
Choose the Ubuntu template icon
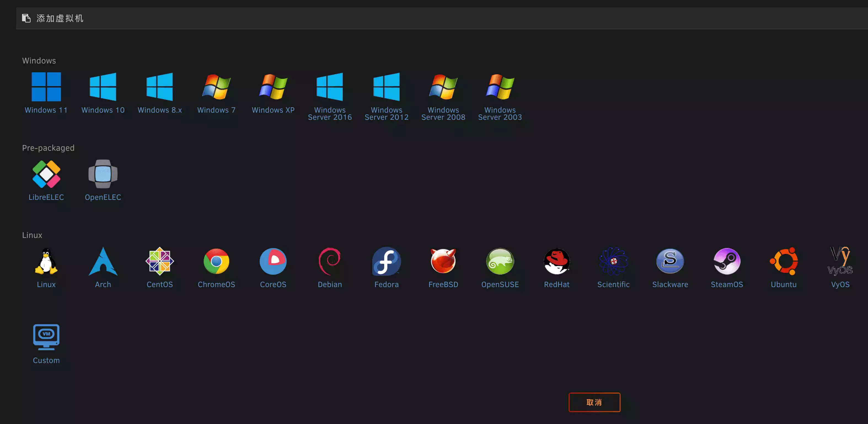[783, 261]
